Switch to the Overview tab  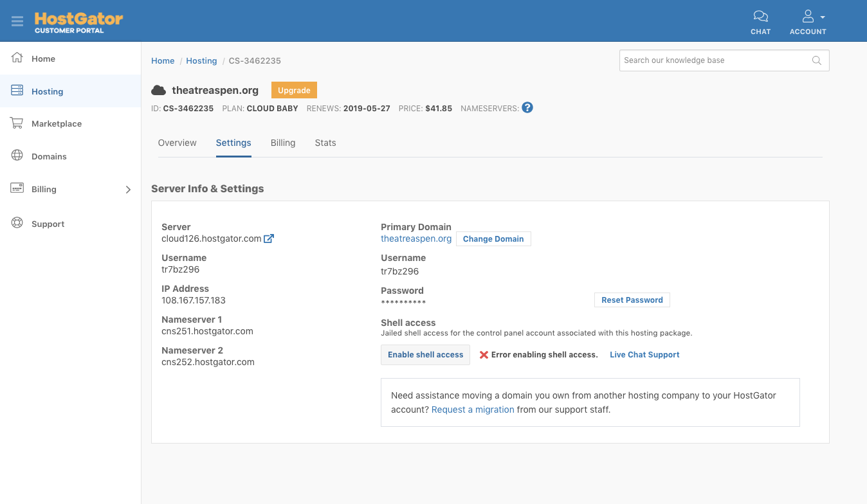pyautogui.click(x=178, y=143)
